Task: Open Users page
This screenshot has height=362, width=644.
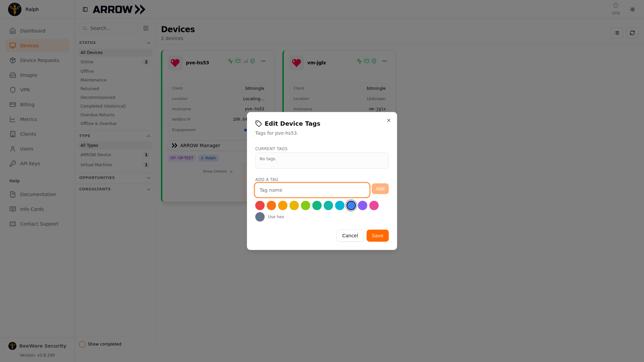Action: click(x=37, y=149)
